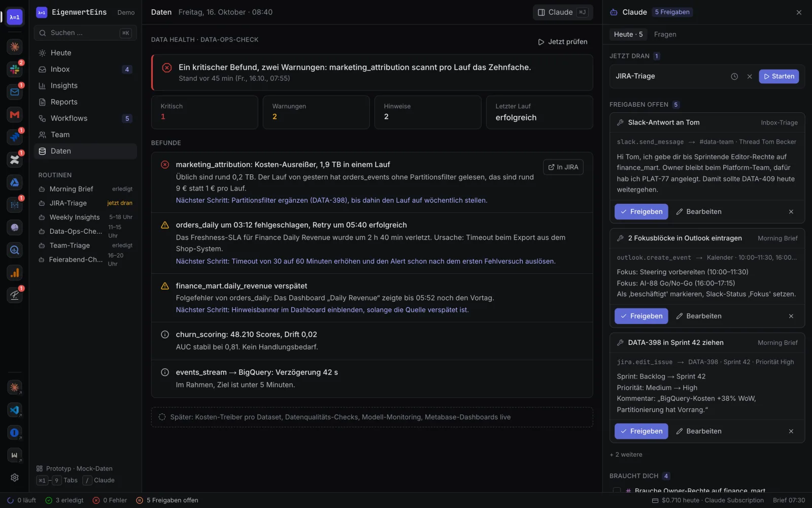Click '3 erledigt' in the status bar
Viewport: 812px width, 508px height.
click(64, 500)
